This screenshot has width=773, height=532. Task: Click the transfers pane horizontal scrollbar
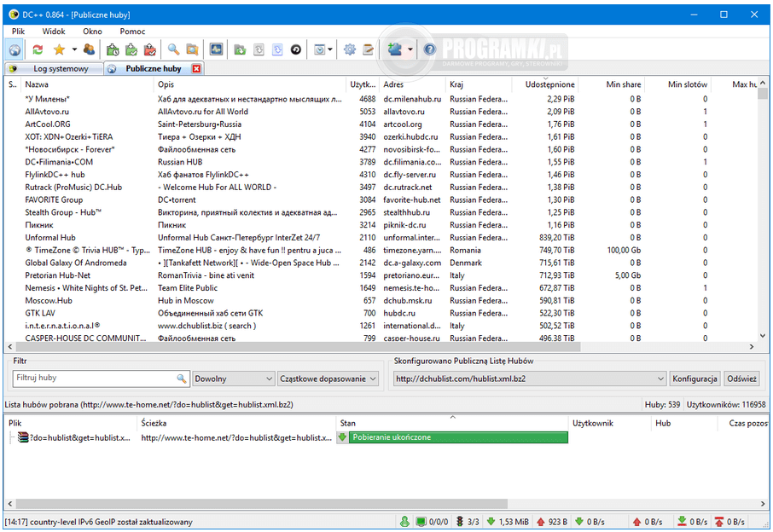click(x=261, y=504)
